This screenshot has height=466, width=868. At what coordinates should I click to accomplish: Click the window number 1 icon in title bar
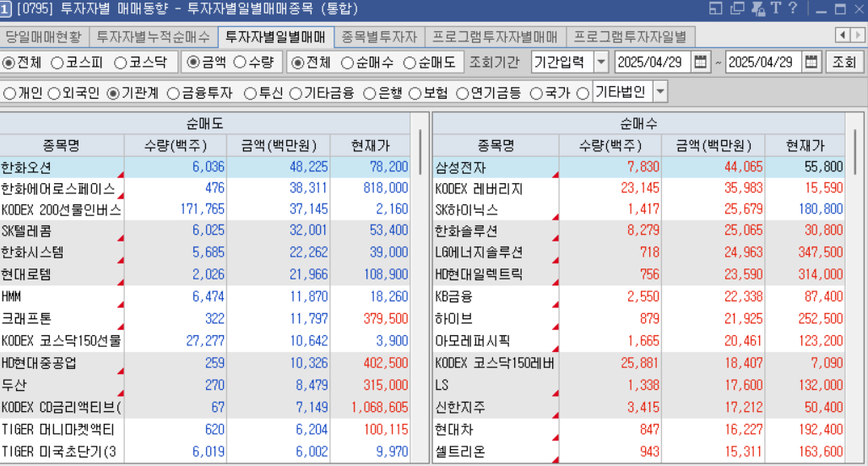(x=6, y=8)
